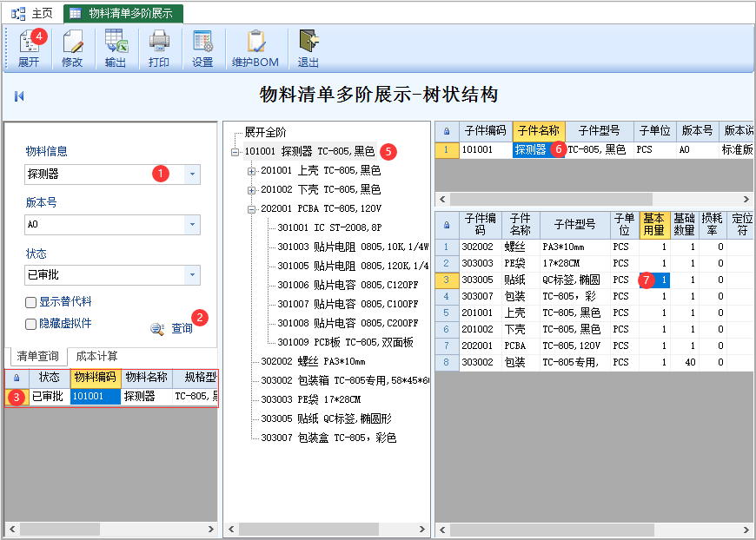Click the collapse panel arrow beside title
This screenshot has height=540, width=756.
coord(19,96)
